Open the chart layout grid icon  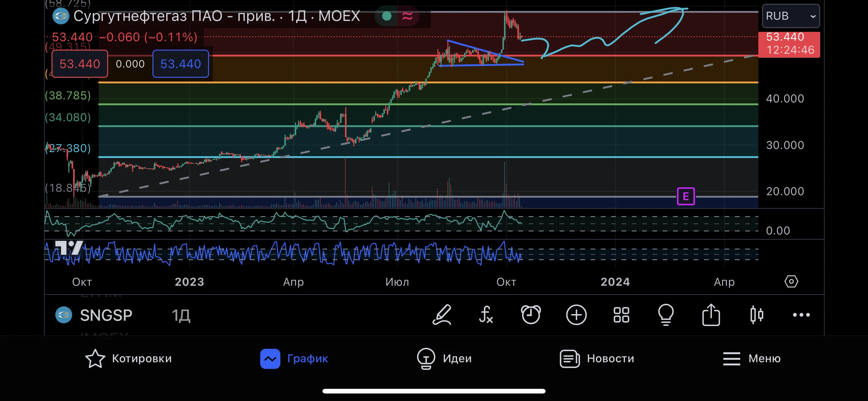(x=621, y=315)
